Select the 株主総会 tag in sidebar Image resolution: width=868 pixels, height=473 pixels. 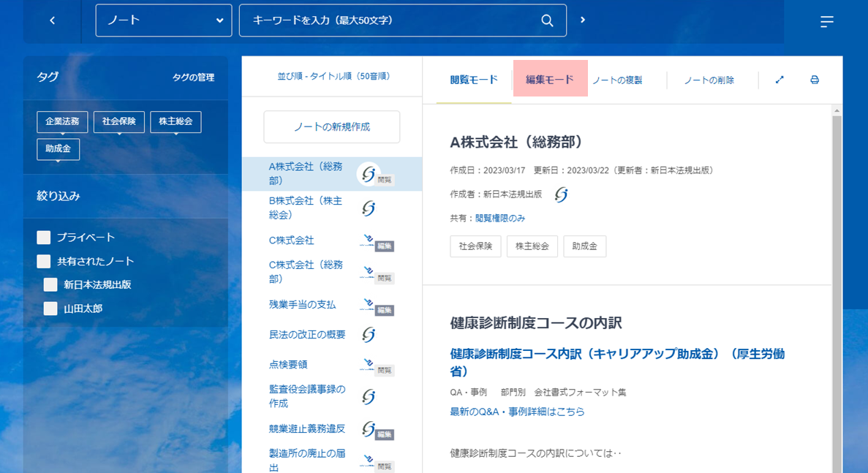tap(176, 121)
